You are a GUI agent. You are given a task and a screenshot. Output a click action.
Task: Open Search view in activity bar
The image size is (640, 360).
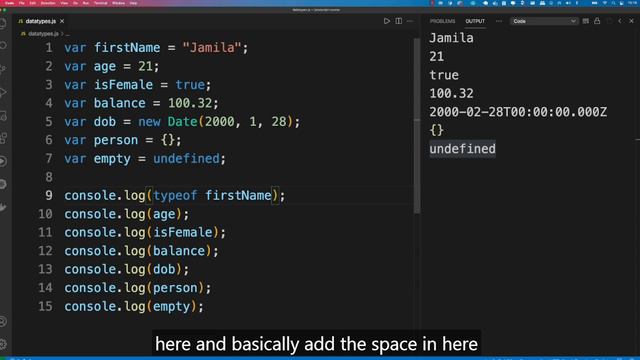[x=3, y=45]
